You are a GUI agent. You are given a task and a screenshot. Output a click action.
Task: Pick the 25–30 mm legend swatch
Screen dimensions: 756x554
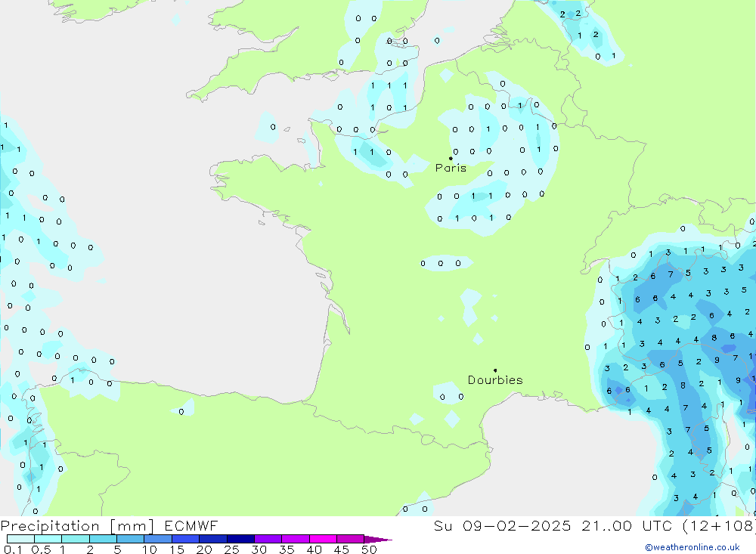pos(240,539)
